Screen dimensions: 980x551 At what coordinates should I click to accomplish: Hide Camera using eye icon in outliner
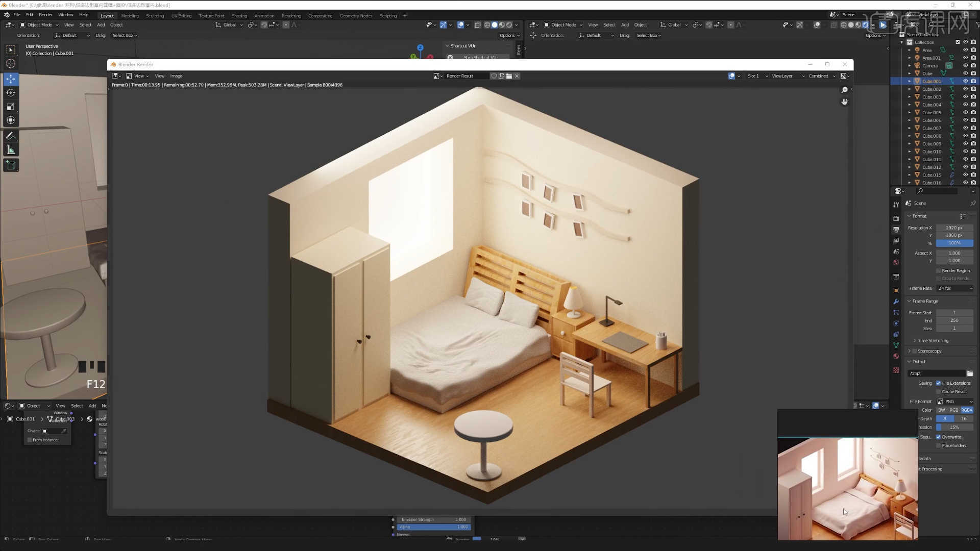[x=965, y=65]
